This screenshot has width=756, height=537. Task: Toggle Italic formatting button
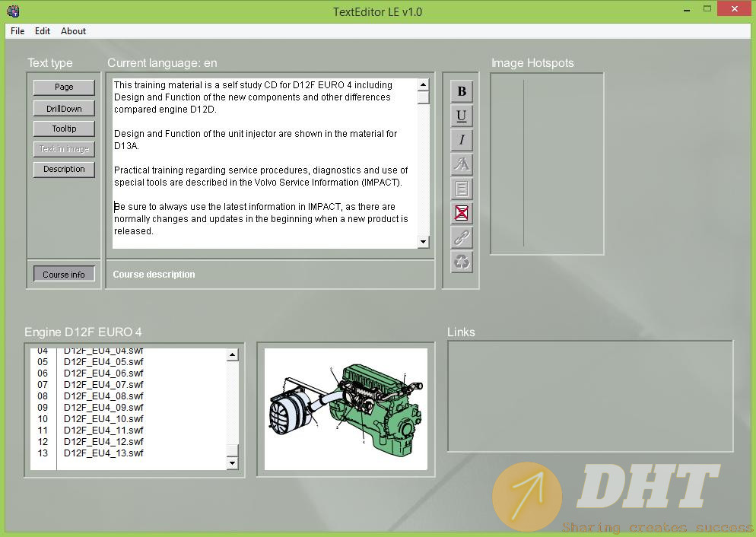tap(462, 140)
